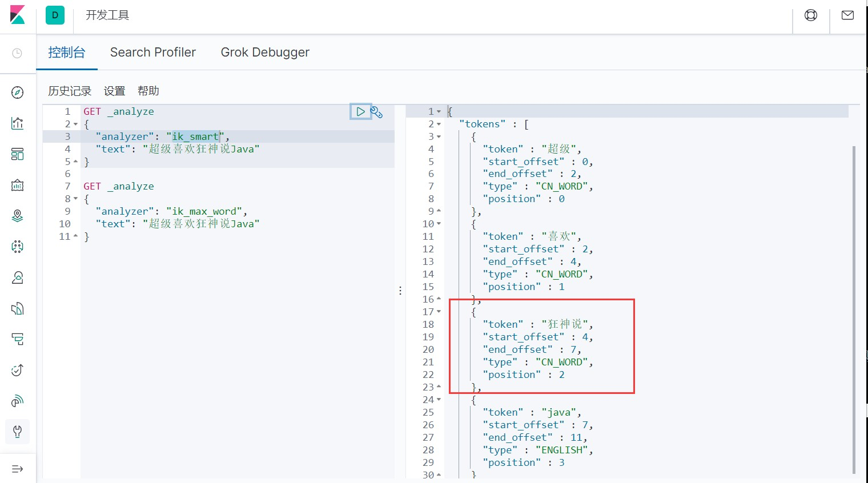
Task: Switch to the Search Profiler tab
Action: point(153,53)
